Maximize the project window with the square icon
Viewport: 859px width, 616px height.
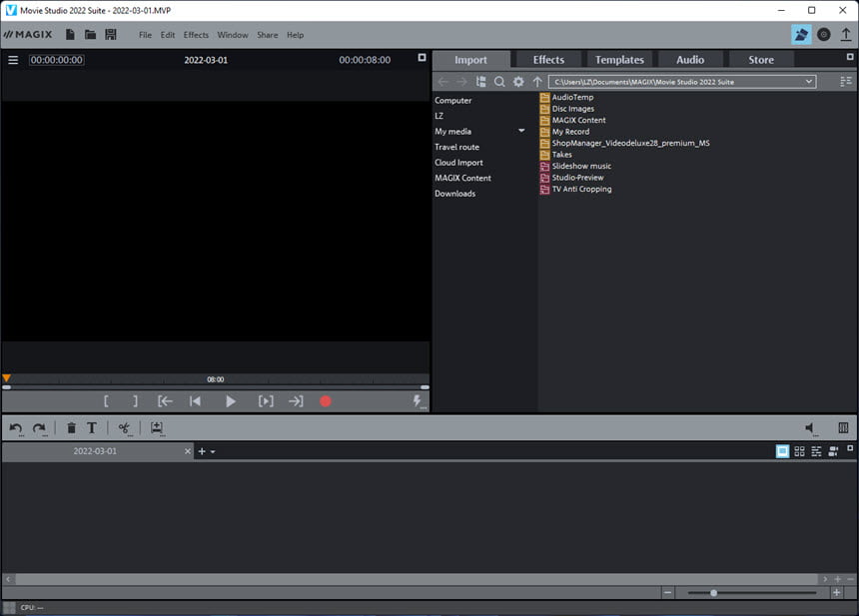850,448
